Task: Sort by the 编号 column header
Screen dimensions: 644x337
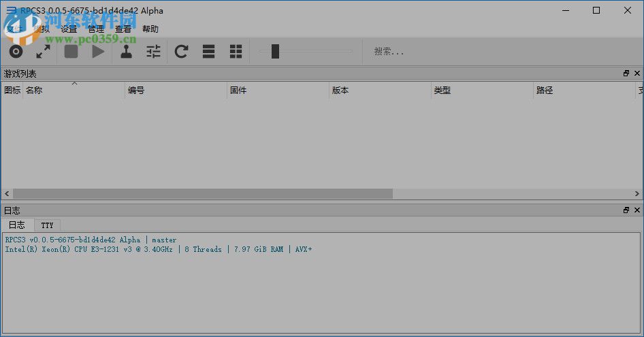Action: pyautogui.click(x=176, y=91)
